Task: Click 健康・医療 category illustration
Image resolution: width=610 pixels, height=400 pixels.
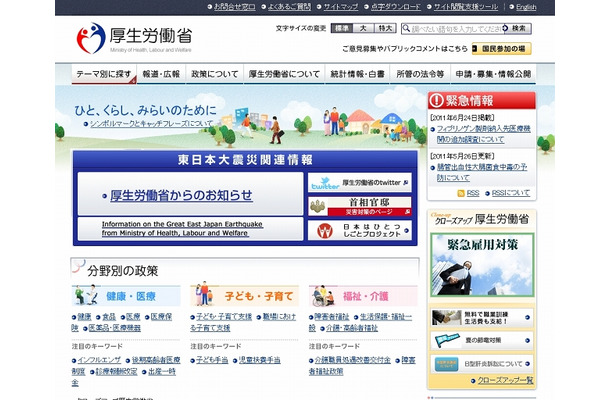Action: click(x=86, y=295)
